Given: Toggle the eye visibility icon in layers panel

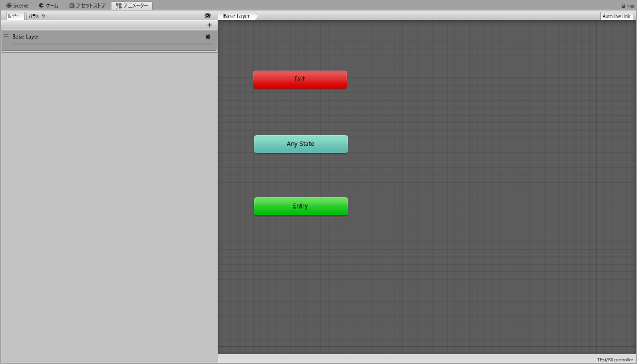Looking at the screenshot, I should tap(208, 16).
